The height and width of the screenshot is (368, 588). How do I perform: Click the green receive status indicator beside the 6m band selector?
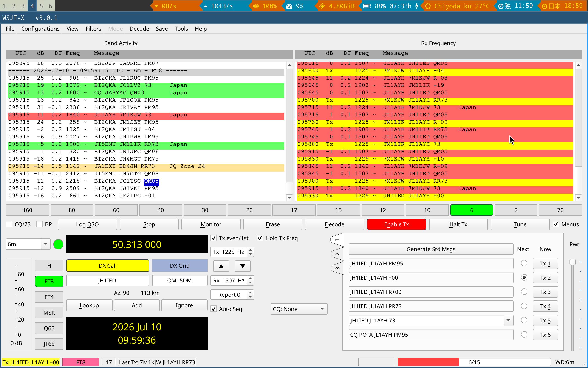tap(58, 244)
